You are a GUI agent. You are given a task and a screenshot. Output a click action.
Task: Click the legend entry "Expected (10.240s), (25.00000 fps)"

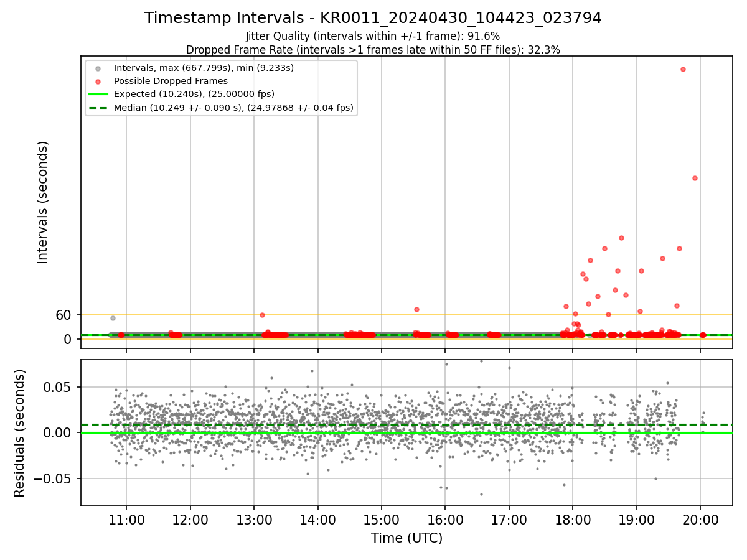pyautogui.click(x=194, y=94)
